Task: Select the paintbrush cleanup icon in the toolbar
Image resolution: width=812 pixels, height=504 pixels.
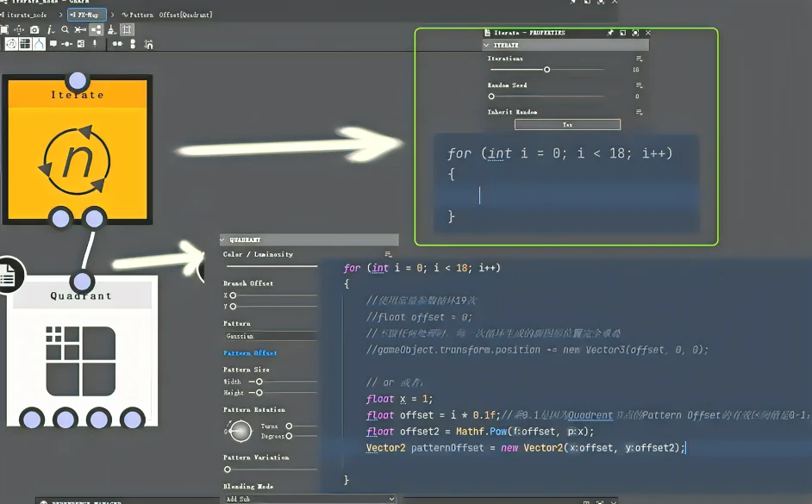Action: (110, 30)
